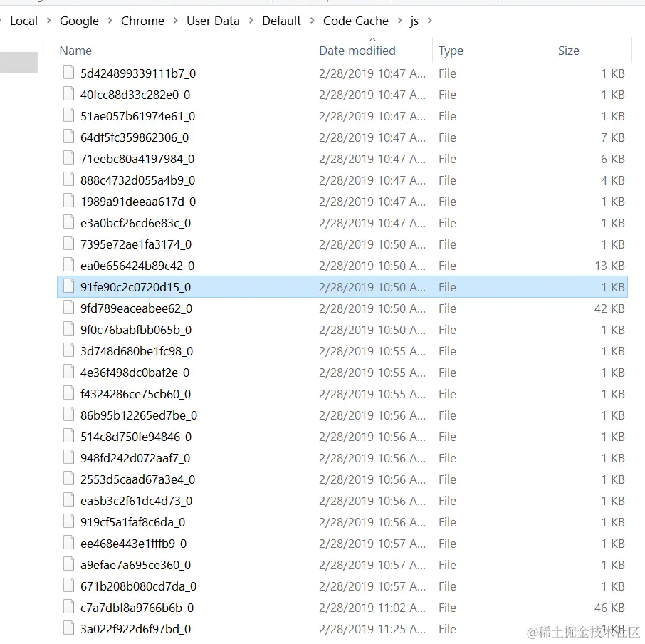Click file icon of 919cf5a1faf8c6da_0
Screen dimensions: 645x644
[x=68, y=521]
